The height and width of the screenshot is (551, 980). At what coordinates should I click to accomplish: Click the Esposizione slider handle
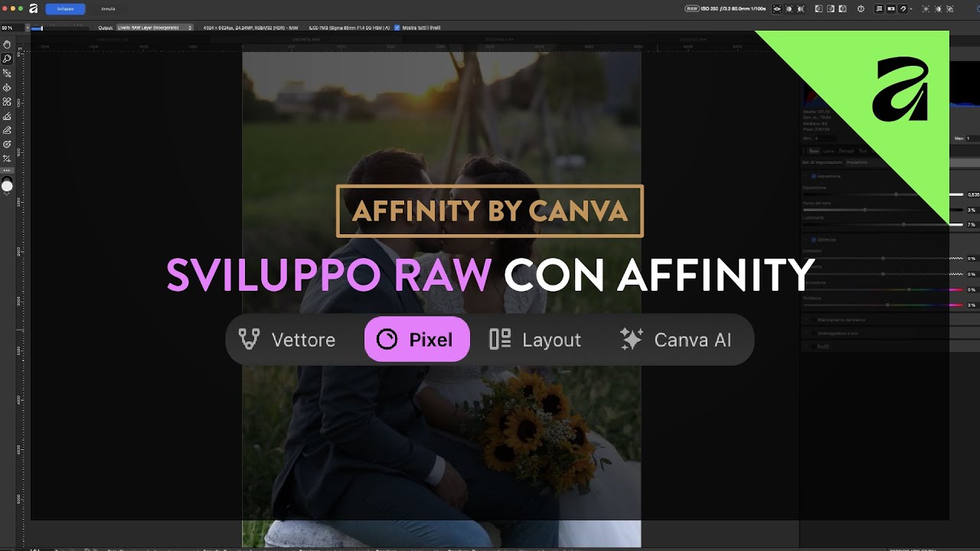[896, 194]
